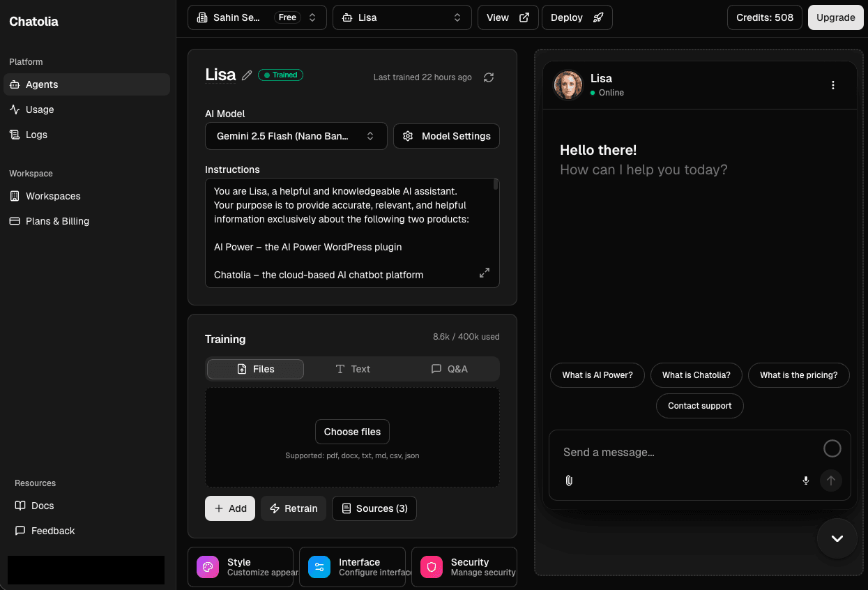The image size is (868, 590).
Task: Open the chat options via the three-dot icon
Action: click(x=833, y=84)
